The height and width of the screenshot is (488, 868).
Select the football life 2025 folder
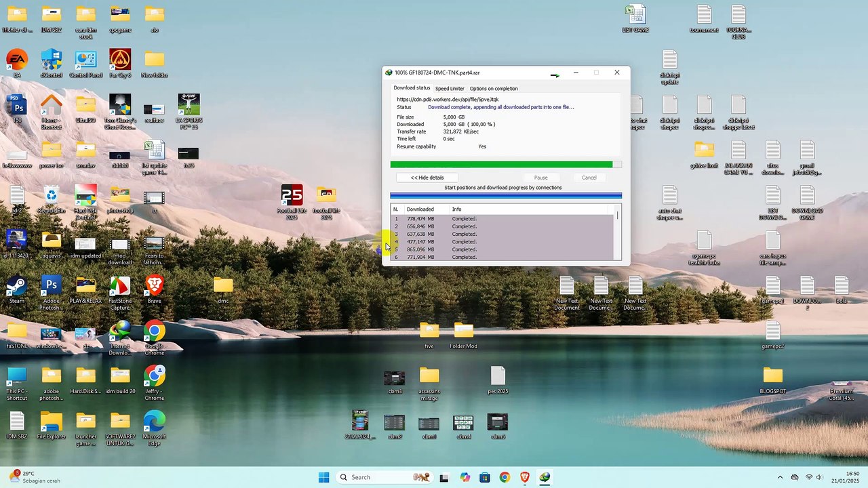coord(326,202)
